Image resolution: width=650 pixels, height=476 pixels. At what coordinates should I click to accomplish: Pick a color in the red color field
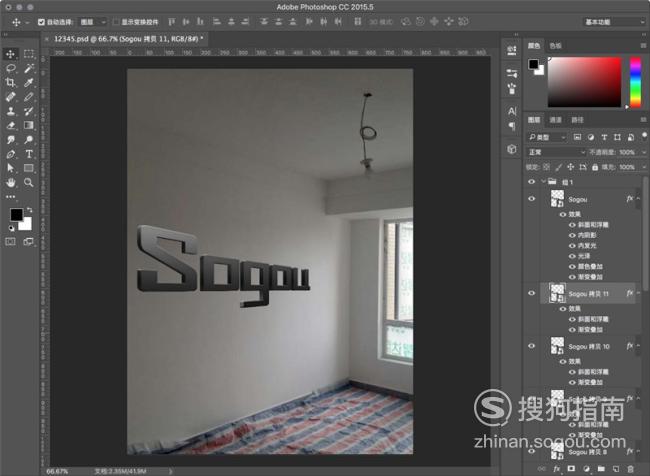pos(585,82)
